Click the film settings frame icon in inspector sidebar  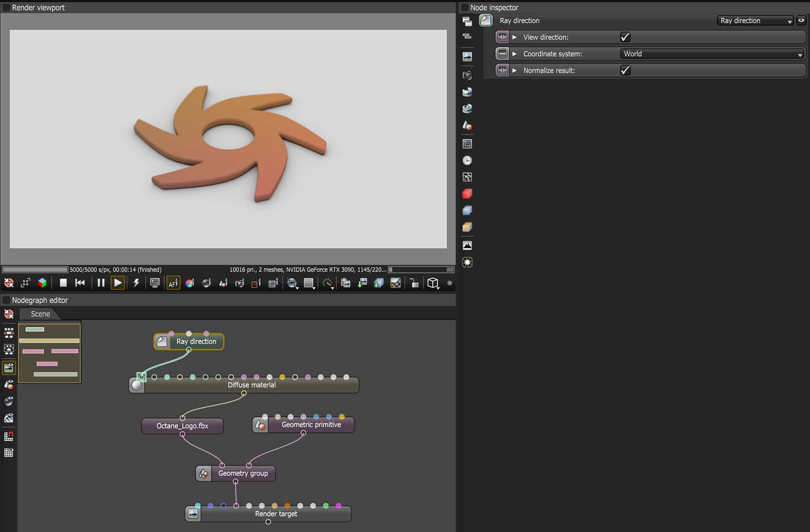point(467,144)
